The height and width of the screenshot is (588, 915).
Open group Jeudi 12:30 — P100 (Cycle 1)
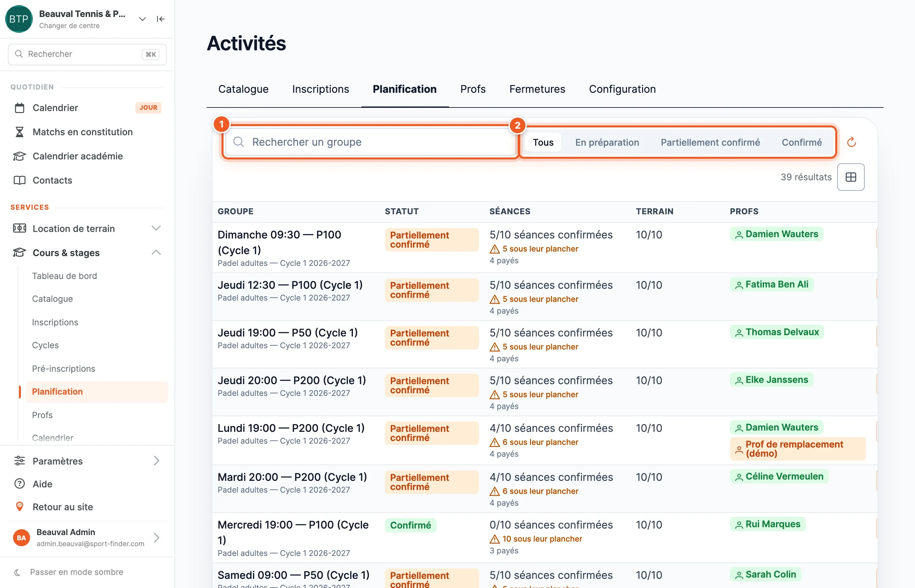tap(290, 285)
